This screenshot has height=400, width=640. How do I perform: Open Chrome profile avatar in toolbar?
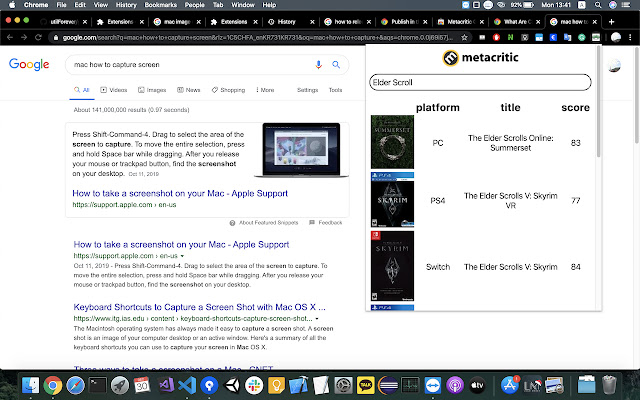pos(616,38)
